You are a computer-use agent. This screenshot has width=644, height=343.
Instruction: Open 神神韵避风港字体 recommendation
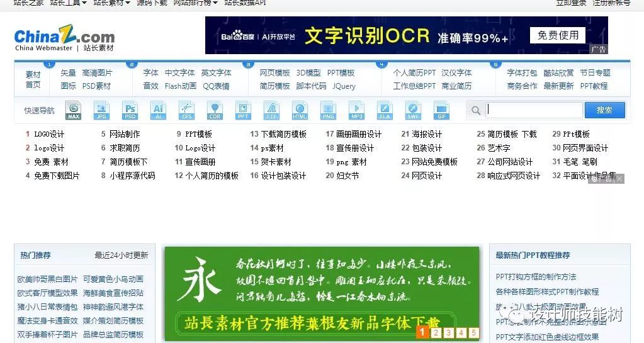coord(113,307)
